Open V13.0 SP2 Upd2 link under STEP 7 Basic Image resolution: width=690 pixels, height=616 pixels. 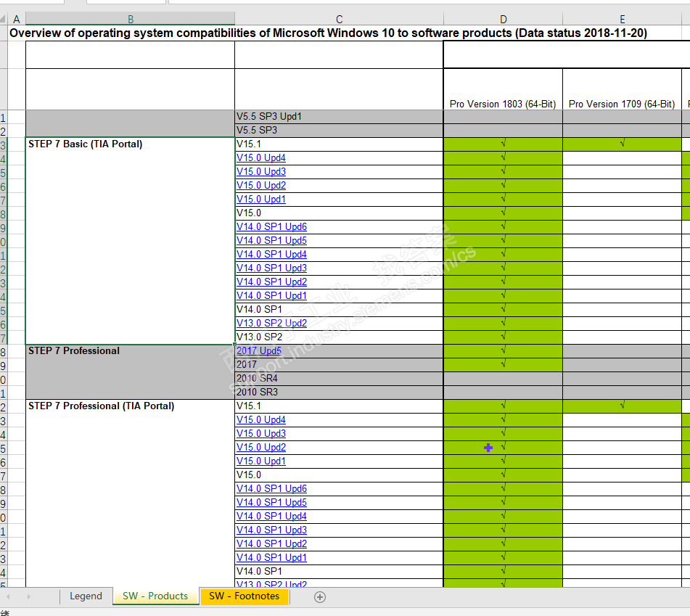click(x=271, y=323)
